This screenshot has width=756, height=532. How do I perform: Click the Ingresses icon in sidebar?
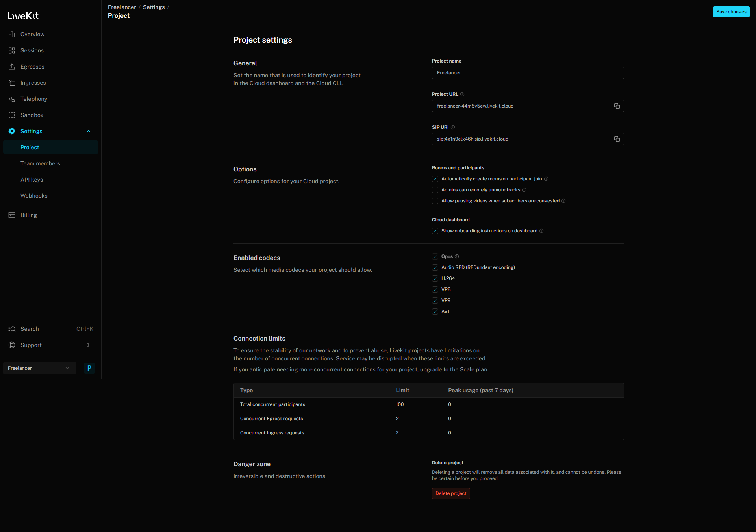click(x=12, y=83)
